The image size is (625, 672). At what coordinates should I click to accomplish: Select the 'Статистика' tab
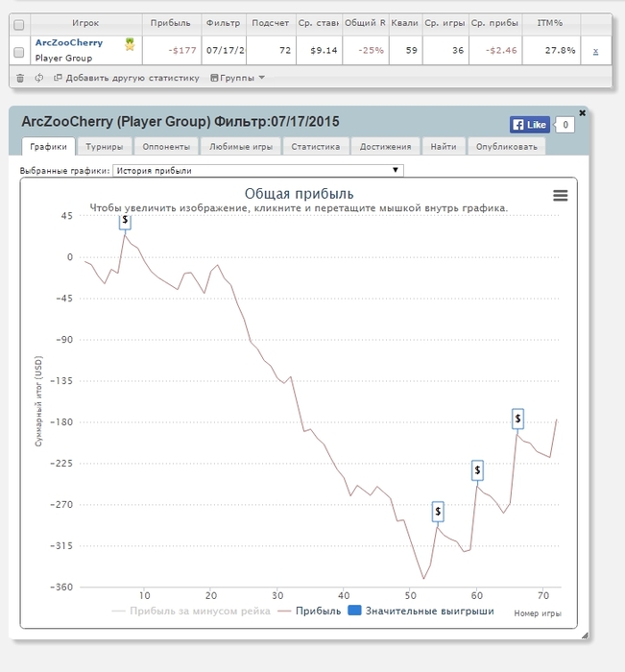pyautogui.click(x=316, y=147)
